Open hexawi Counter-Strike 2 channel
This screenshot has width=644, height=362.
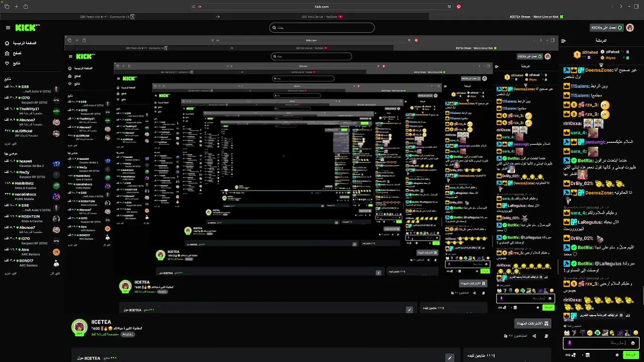click(31, 163)
